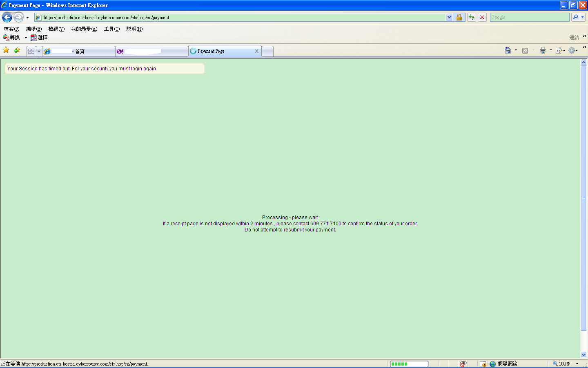
Task: Click 'Do not attempt to resubmit' text
Action: pyautogui.click(x=290, y=230)
